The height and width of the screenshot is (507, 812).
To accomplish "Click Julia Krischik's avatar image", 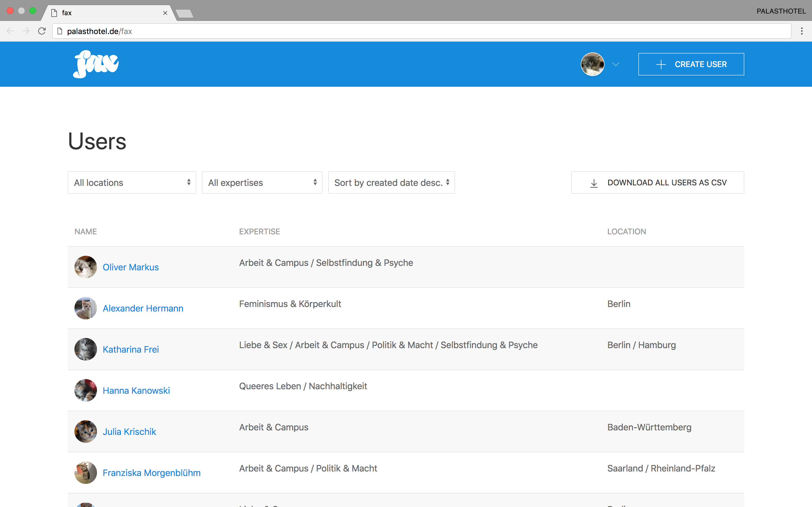I will point(85,432).
